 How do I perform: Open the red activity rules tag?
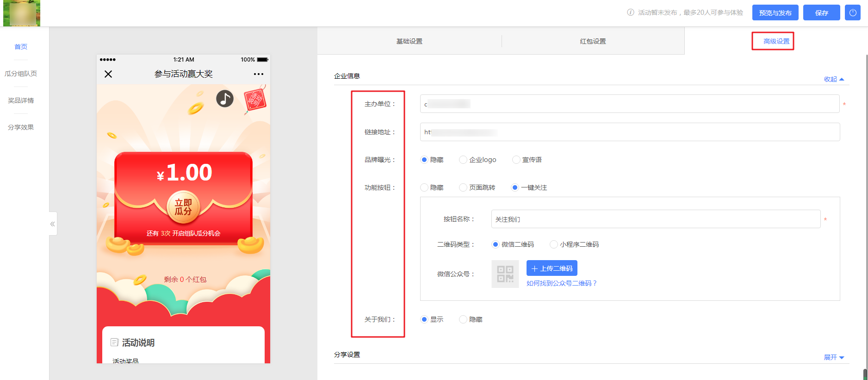[x=255, y=99]
